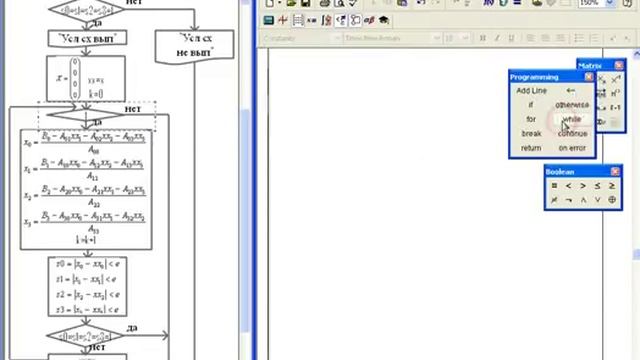Open the Greek symbols toolbar icon
Viewport: 640px width, 360px height.
click(369, 20)
